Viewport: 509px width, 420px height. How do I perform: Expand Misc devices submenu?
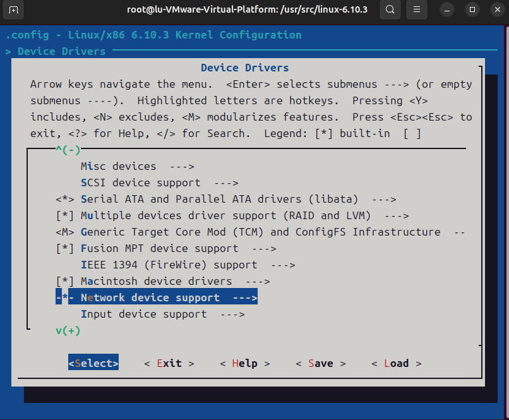coord(137,167)
